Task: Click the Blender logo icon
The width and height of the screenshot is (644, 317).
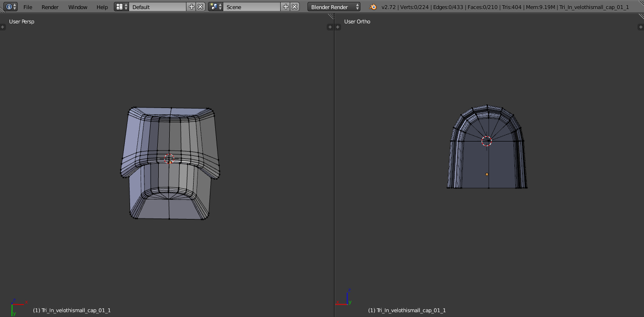Action: [x=372, y=7]
